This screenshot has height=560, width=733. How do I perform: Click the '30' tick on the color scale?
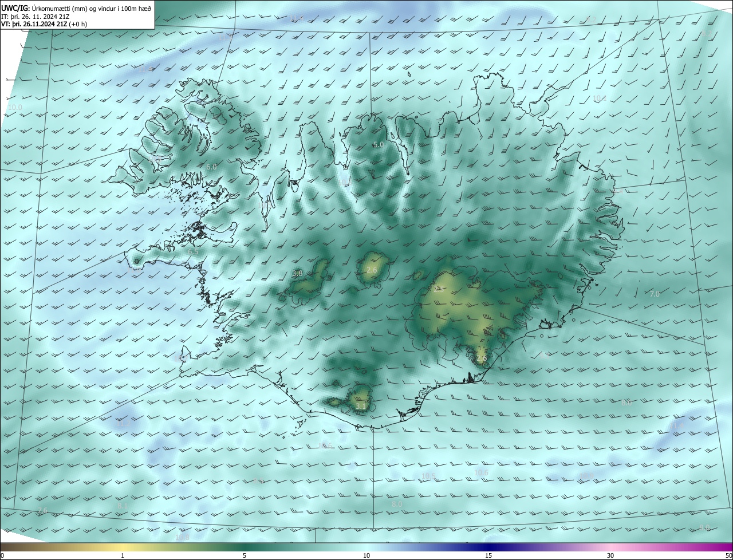pyautogui.click(x=610, y=555)
